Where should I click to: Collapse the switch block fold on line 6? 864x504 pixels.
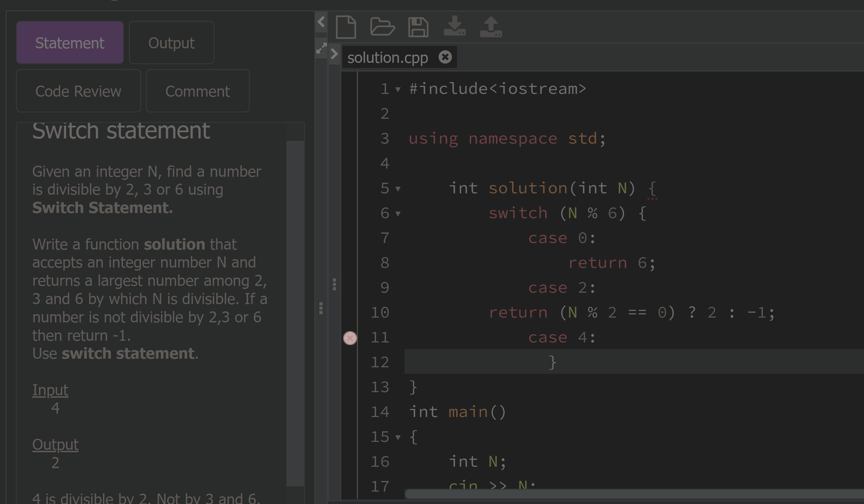point(398,214)
